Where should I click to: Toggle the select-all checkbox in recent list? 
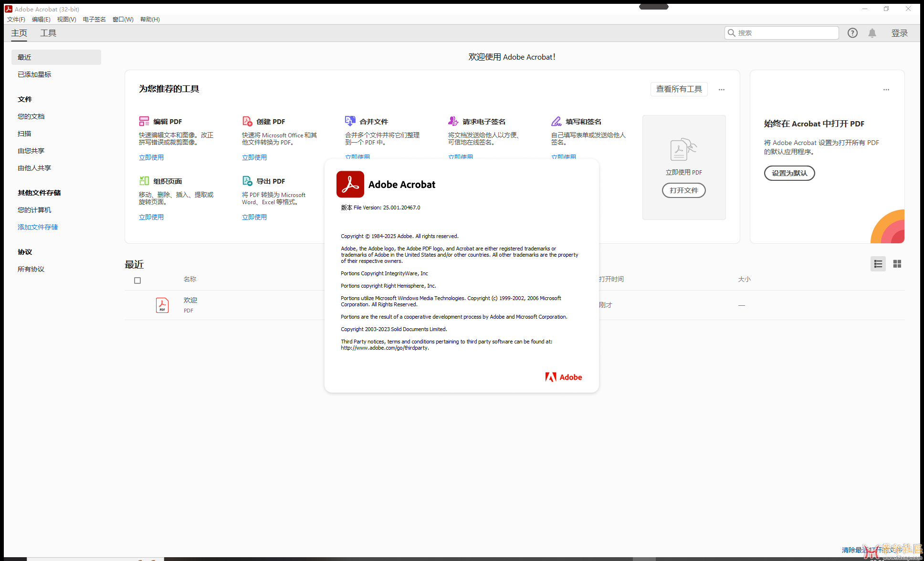coord(137,280)
